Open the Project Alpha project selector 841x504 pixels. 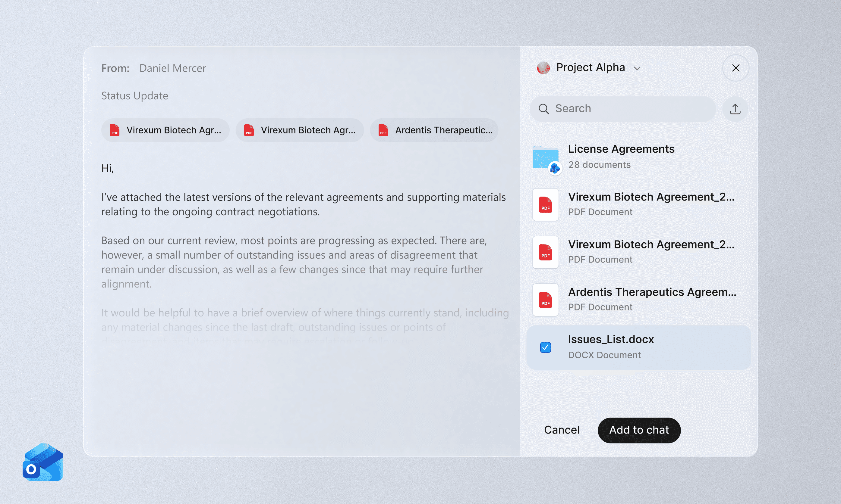point(591,67)
